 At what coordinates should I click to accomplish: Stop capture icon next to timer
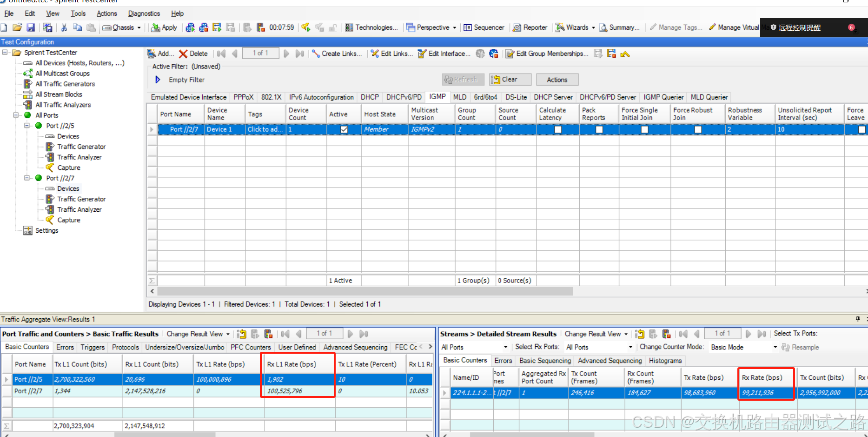pos(260,27)
